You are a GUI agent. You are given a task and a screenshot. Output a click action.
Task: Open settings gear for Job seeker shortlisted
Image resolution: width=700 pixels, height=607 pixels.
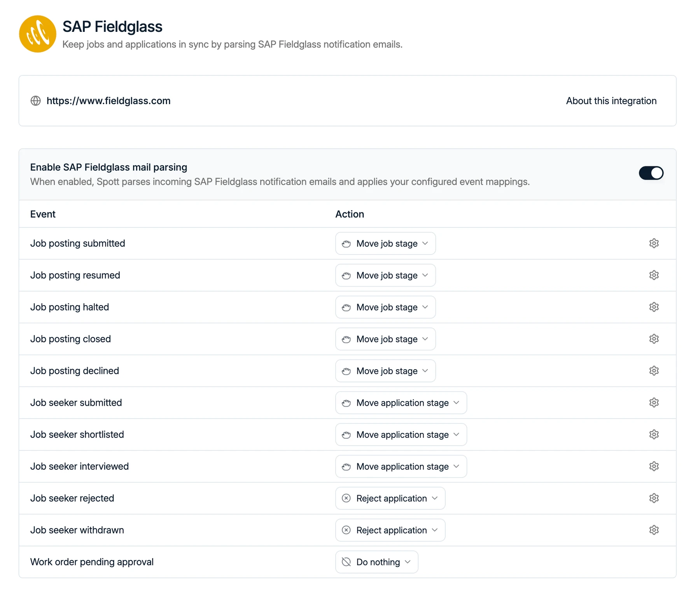pos(654,434)
